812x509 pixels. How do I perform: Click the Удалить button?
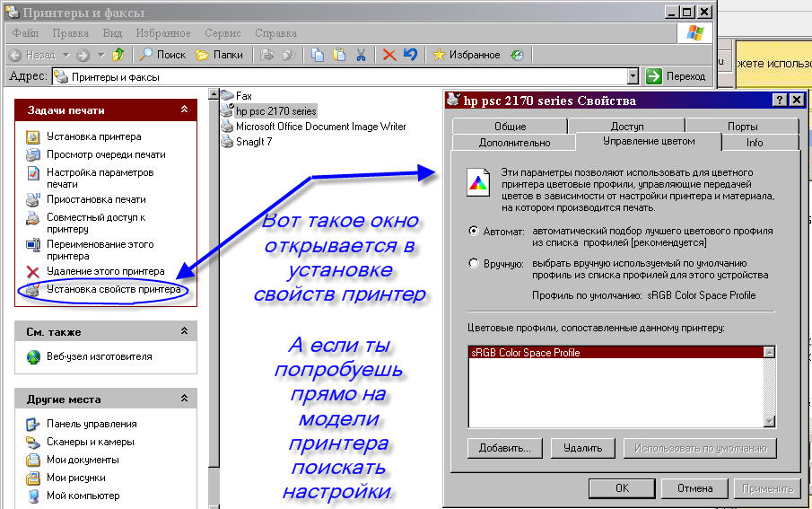pyautogui.click(x=582, y=448)
